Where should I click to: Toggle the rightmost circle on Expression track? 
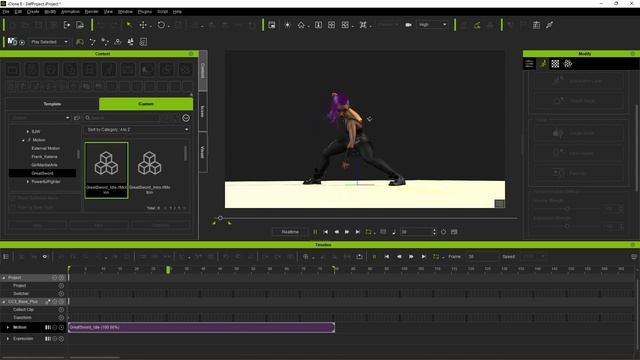pyautogui.click(x=61, y=339)
